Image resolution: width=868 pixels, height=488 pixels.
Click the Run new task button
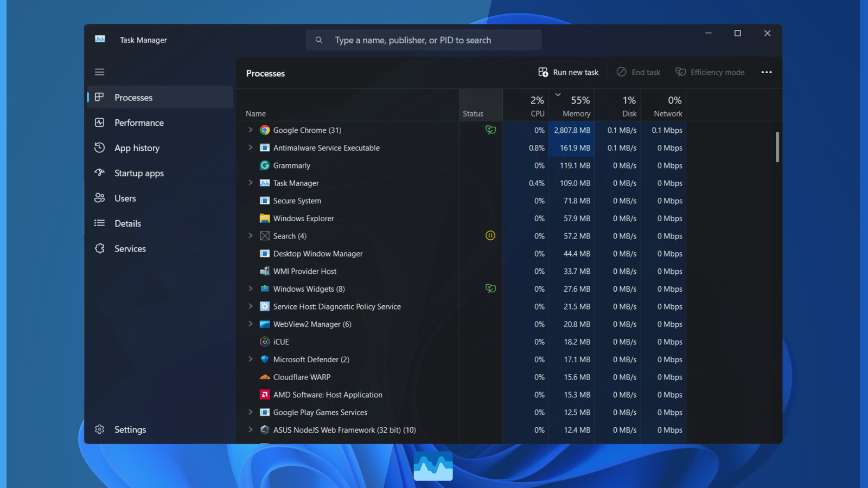[568, 72]
